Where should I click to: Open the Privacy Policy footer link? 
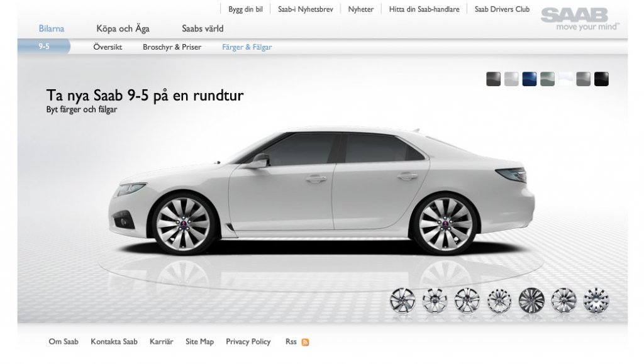coord(248,341)
